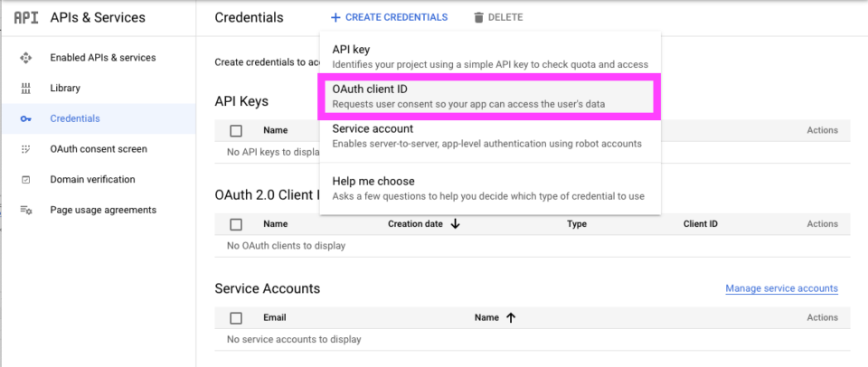Click Actions header in API Keys table
The width and height of the screenshot is (868, 367).
tap(822, 131)
